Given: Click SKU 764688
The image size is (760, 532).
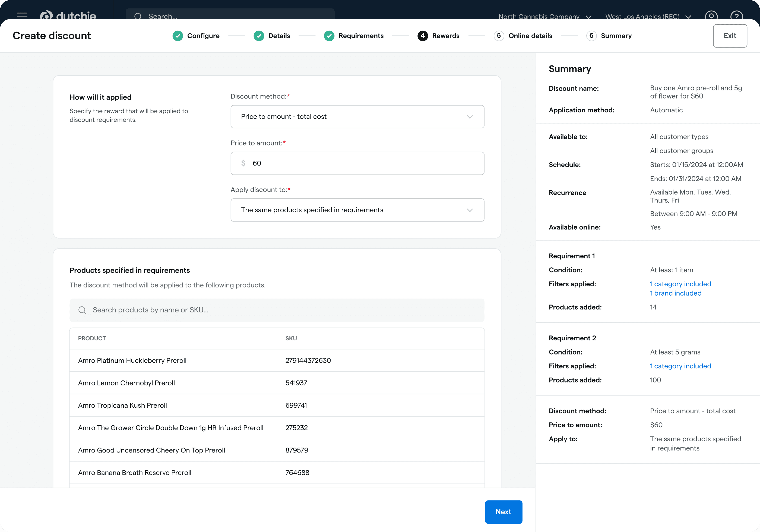Looking at the screenshot, I should pos(297,473).
